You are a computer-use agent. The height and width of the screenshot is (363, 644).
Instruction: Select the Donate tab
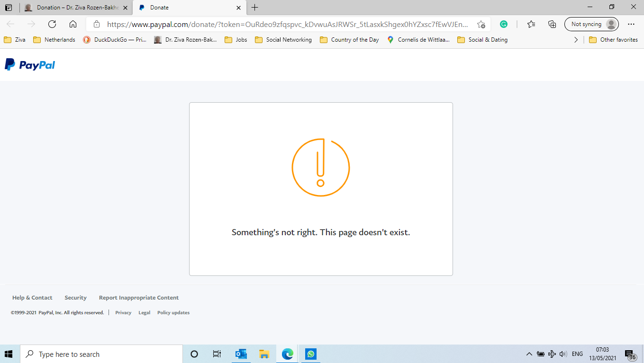coord(190,8)
